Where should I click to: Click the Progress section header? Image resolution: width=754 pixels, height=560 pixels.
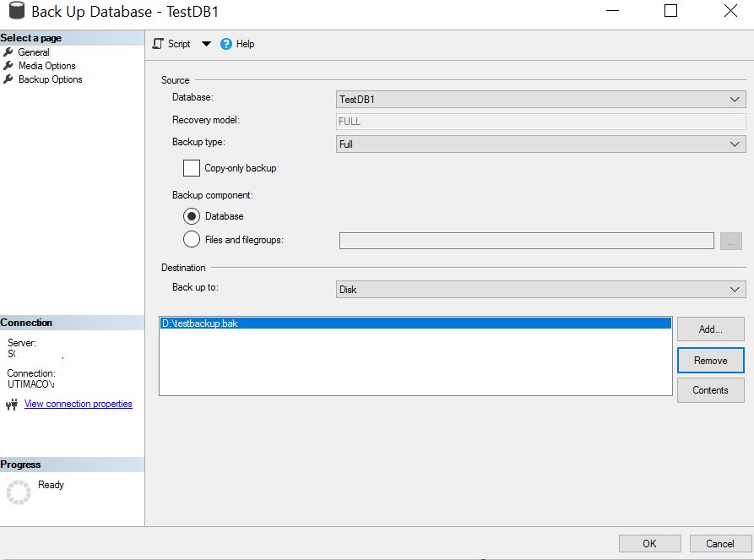pyautogui.click(x=72, y=465)
